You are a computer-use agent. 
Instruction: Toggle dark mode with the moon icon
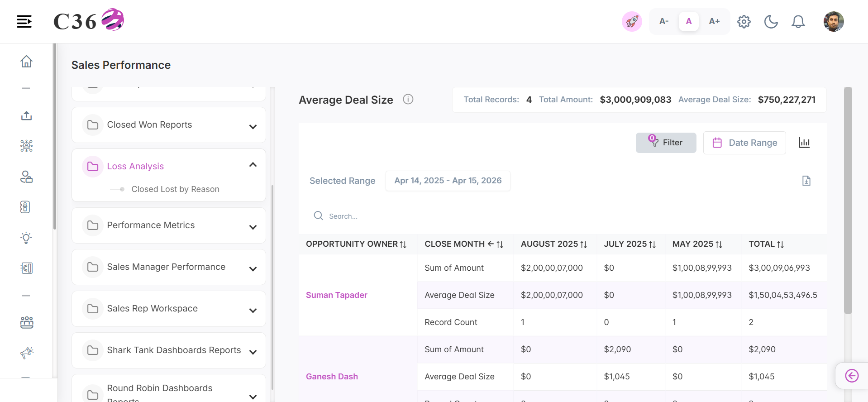pos(771,21)
